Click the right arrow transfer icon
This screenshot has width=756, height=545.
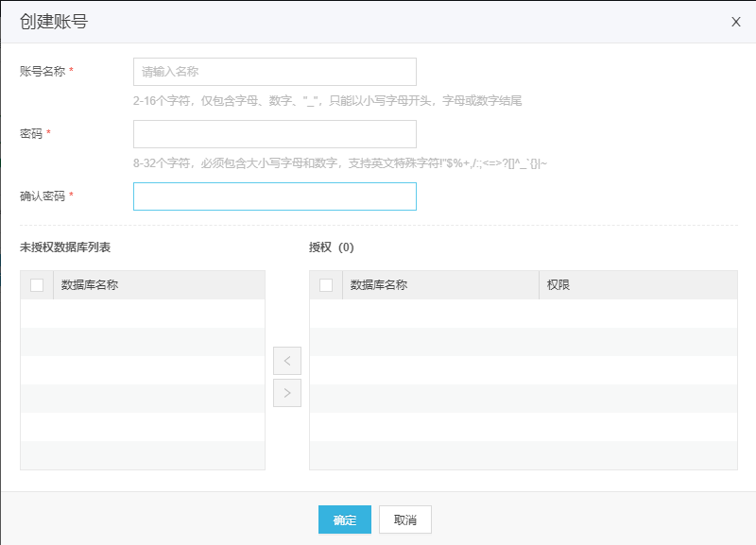point(286,393)
